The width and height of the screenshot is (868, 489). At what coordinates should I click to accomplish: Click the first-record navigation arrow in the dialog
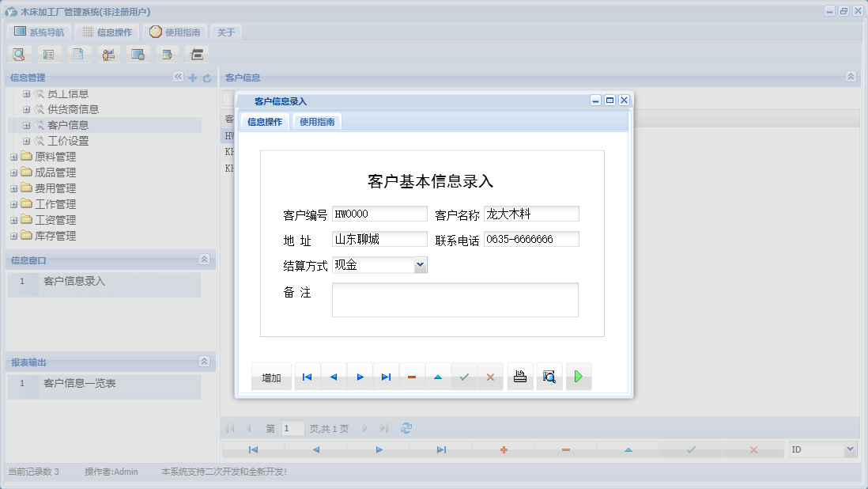click(307, 377)
